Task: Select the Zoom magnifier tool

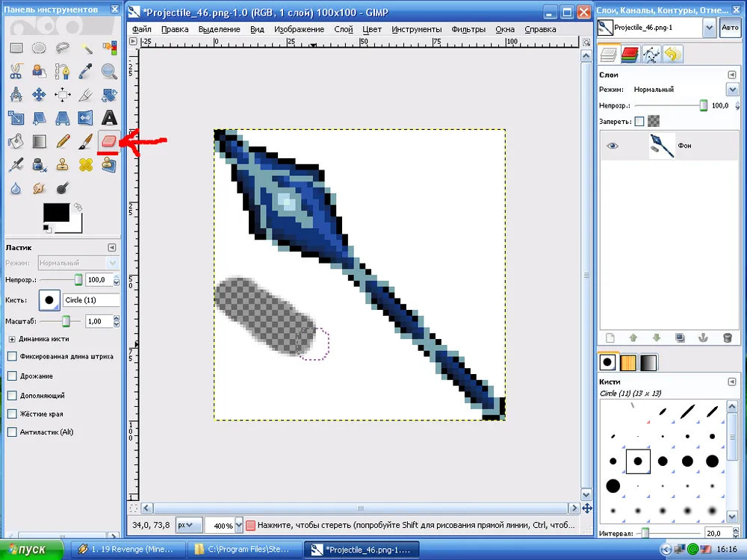Action: [x=109, y=72]
